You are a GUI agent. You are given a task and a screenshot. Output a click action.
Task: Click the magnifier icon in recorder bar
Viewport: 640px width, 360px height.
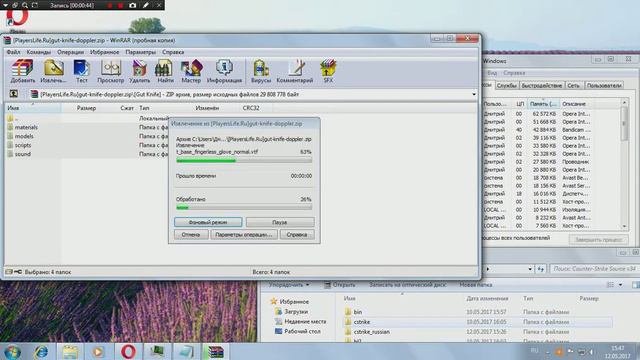point(25,5)
